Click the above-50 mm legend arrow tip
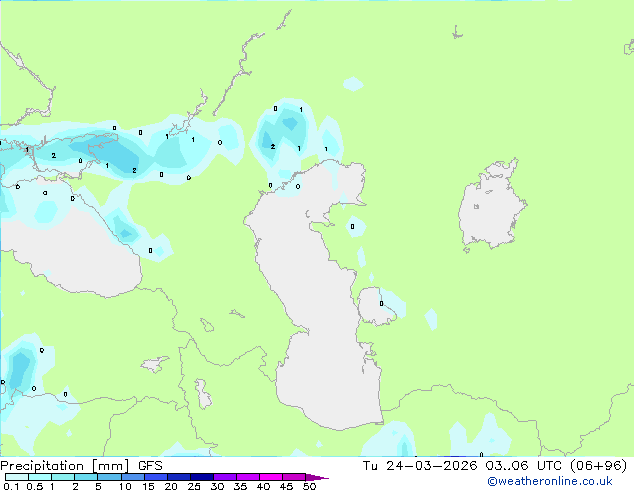 [317, 477]
